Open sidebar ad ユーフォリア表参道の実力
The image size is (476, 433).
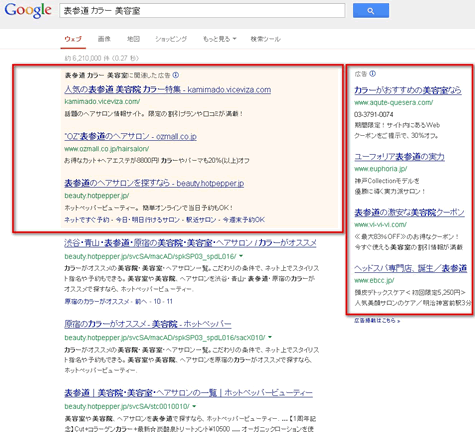click(399, 156)
